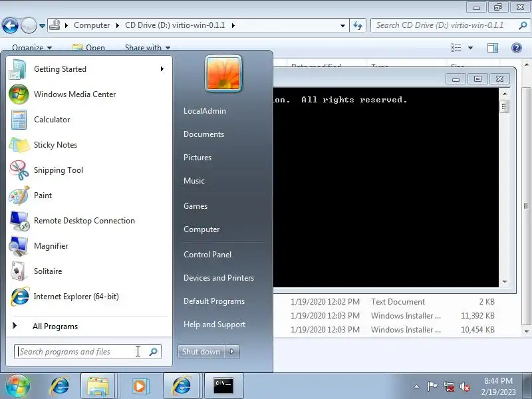This screenshot has width=532, height=399.
Task: Click the muted volume tray icon
Action: (x=465, y=386)
